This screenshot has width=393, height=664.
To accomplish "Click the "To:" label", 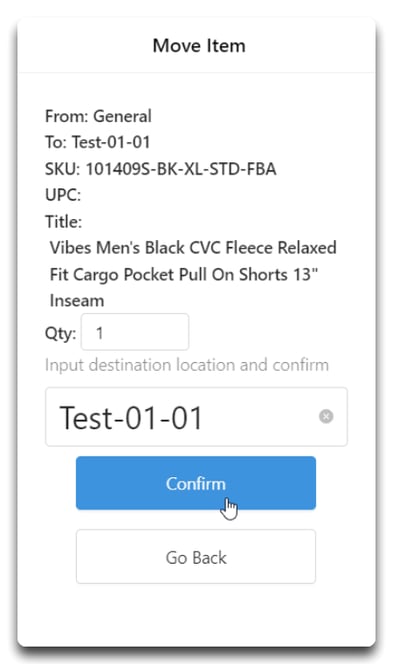I will (56, 142).
